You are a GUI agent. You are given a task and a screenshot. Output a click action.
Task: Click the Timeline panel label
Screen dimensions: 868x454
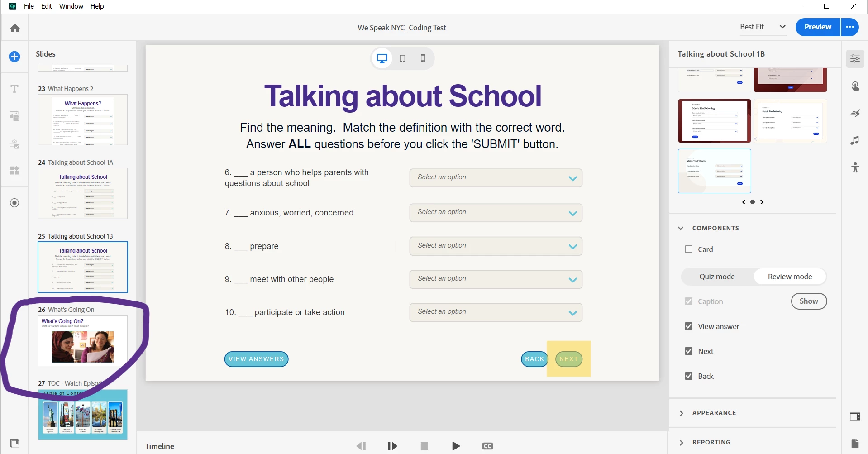pyautogui.click(x=159, y=446)
